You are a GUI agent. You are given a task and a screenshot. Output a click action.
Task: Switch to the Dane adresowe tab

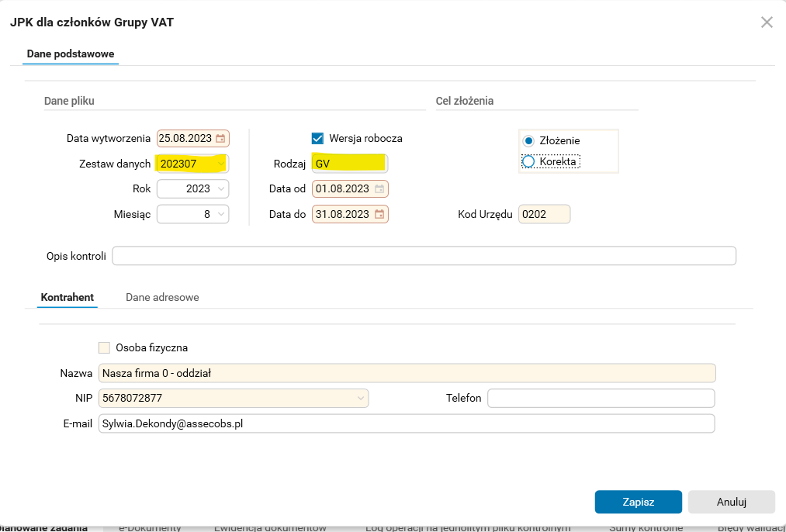pyautogui.click(x=162, y=297)
